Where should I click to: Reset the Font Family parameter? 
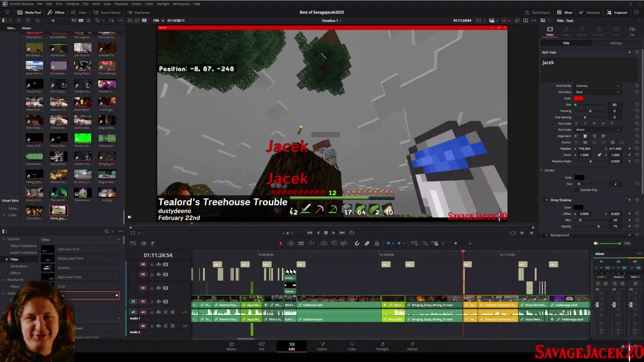click(637, 86)
